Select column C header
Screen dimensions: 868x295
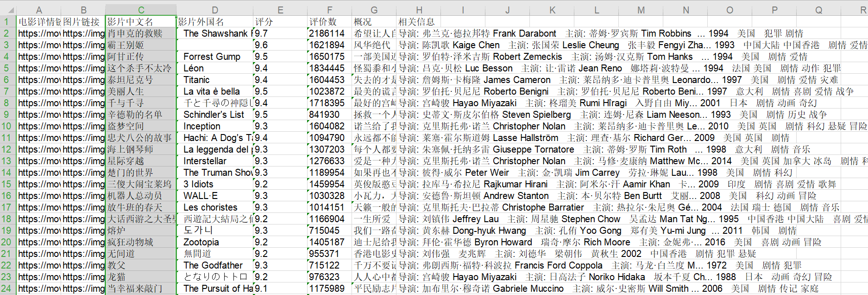141,10
